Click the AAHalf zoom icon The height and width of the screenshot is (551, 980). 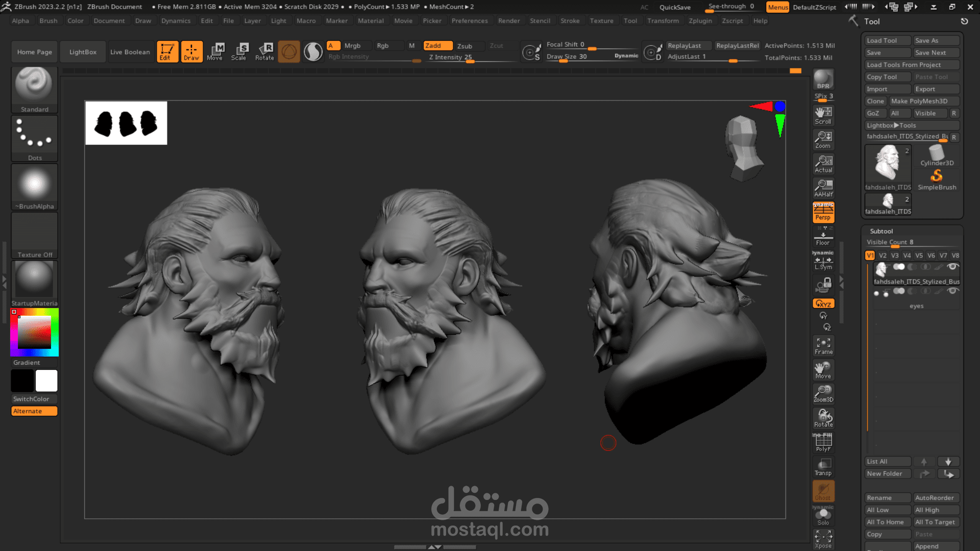tap(823, 188)
